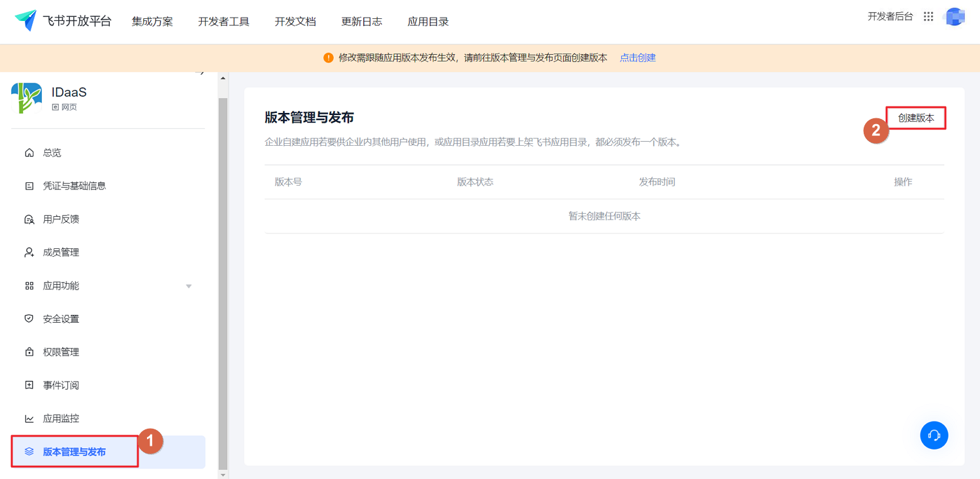Image resolution: width=980 pixels, height=479 pixels.
Task: Click the sidebar scrollbar up arrow
Action: pyautogui.click(x=223, y=78)
